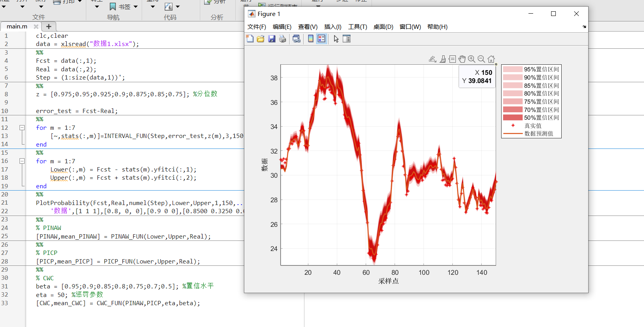Click the Open Property Inspector icon
Viewport: 644px width, 327px height.
tap(347, 39)
